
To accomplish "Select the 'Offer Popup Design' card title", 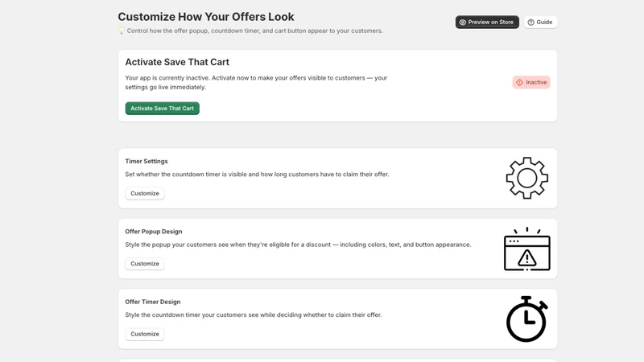I will [x=154, y=232].
